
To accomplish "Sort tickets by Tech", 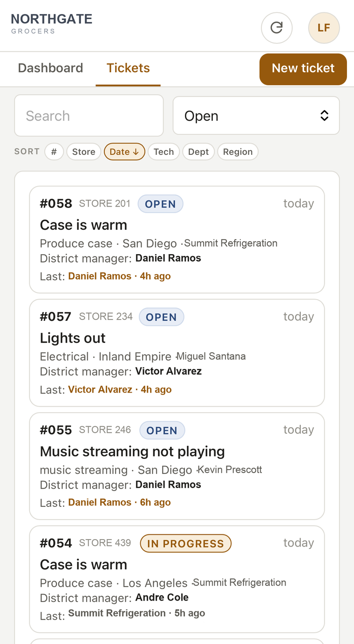I will tap(163, 152).
